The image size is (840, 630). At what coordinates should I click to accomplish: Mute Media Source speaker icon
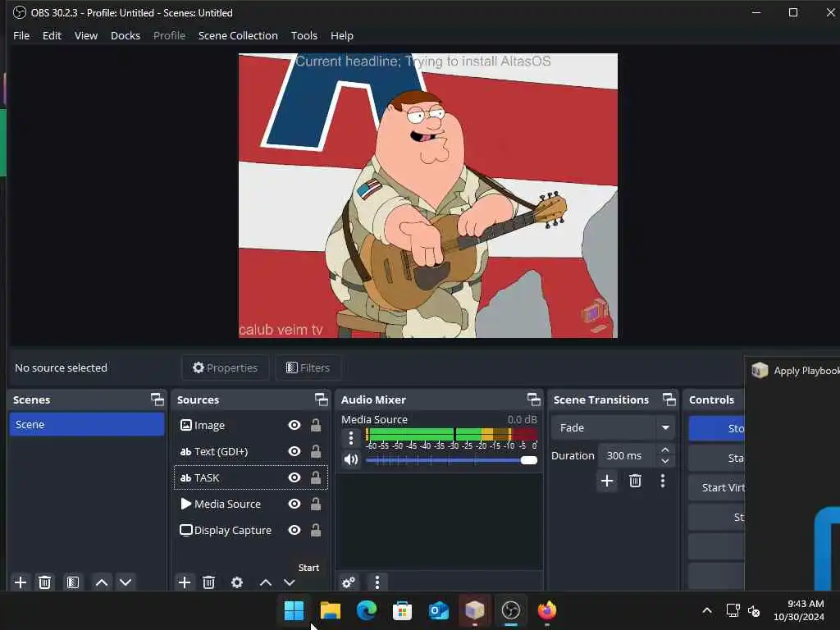(x=351, y=459)
